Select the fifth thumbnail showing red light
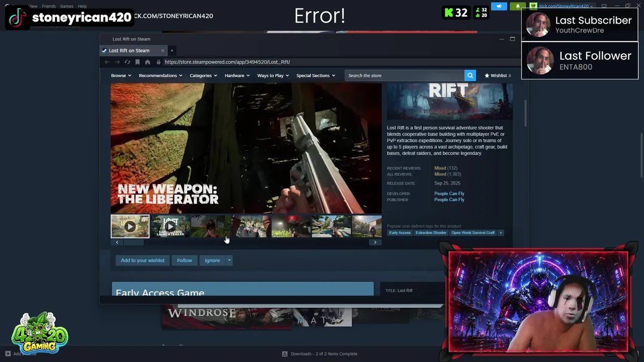This screenshot has width=644, height=362. point(291,226)
